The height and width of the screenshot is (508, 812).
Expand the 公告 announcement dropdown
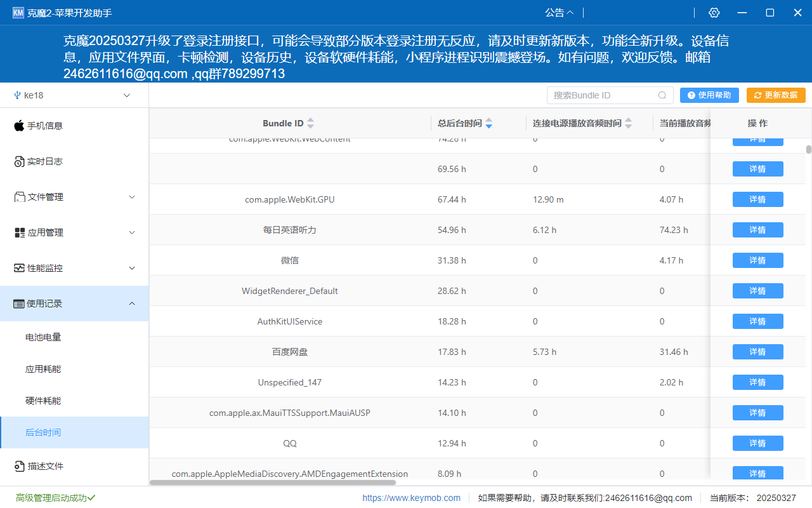click(x=560, y=13)
